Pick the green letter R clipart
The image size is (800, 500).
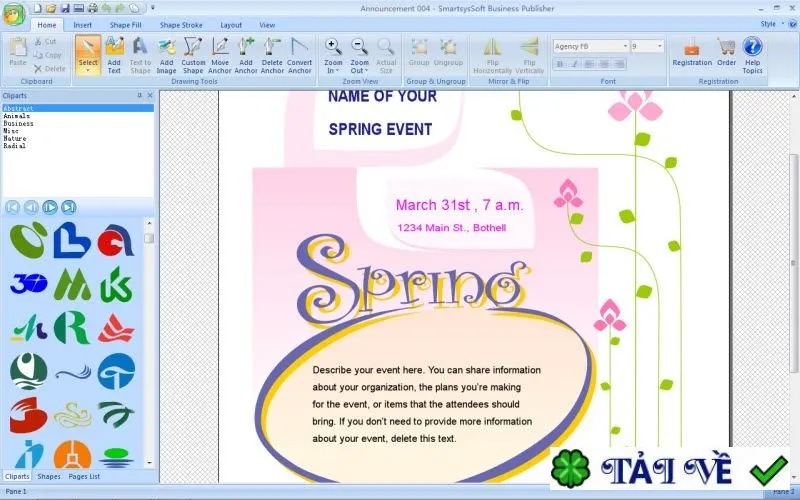[72, 327]
